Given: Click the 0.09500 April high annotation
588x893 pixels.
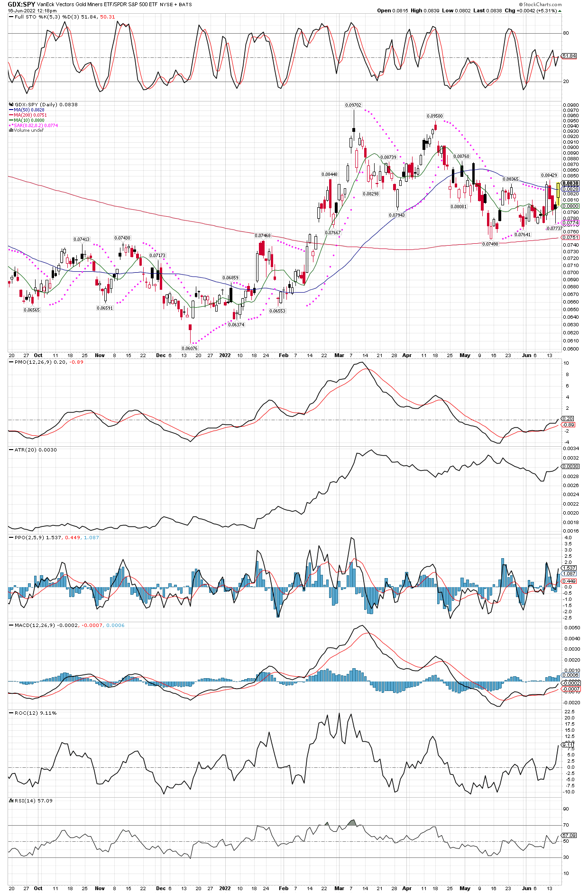Looking at the screenshot, I should [x=435, y=116].
